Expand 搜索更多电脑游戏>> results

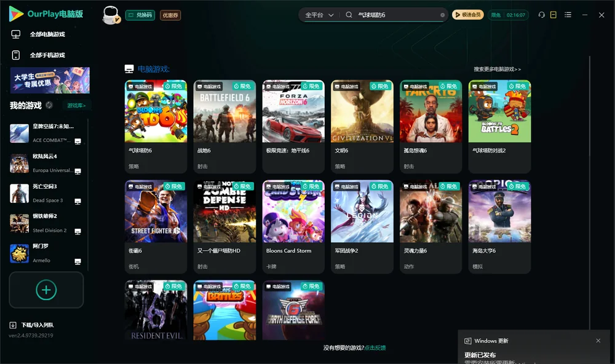click(x=497, y=69)
